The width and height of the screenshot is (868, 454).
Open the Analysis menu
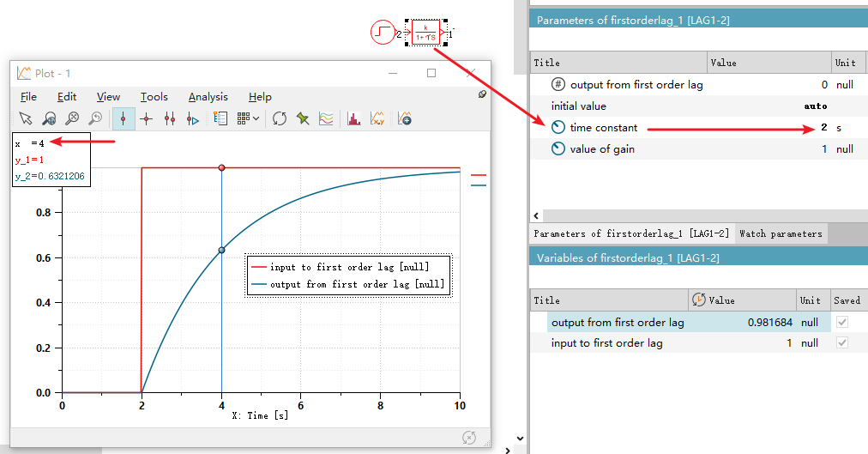(x=208, y=97)
